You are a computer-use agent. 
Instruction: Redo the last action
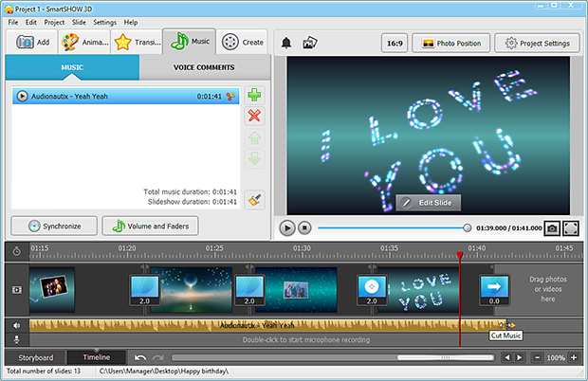tap(157, 357)
